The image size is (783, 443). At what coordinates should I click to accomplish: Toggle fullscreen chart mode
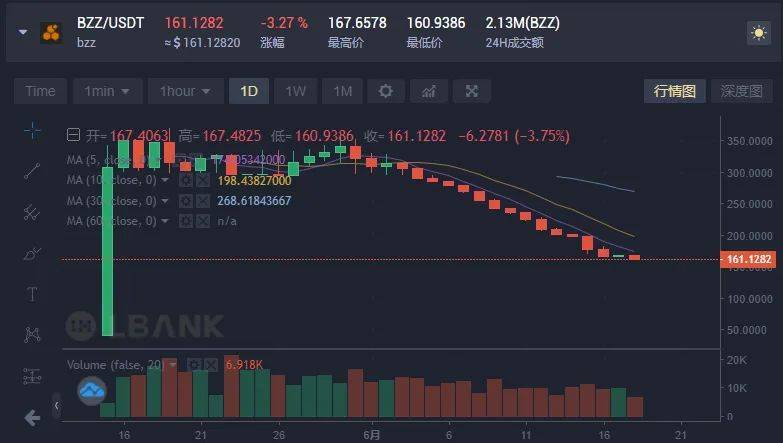tap(471, 91)
